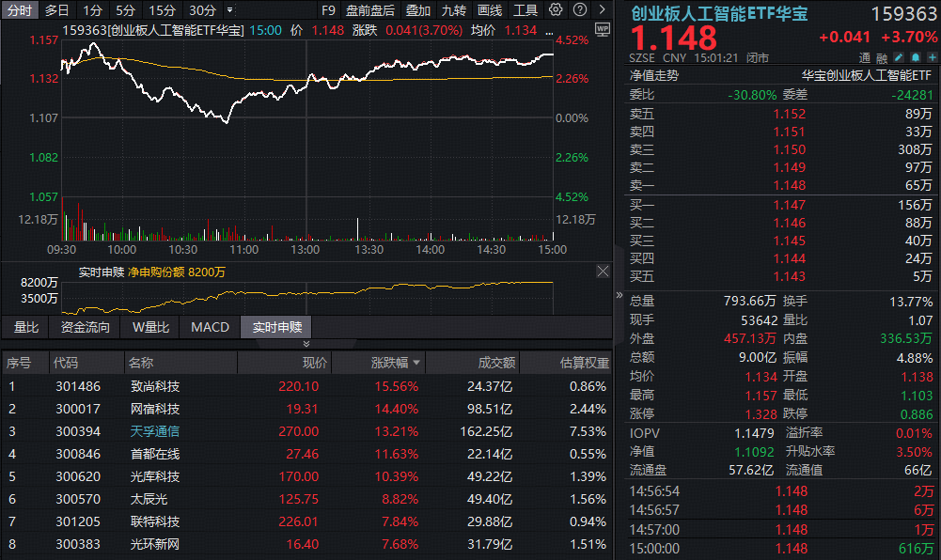Click the 成交额 column header
The width and height of the screenshot is (941, 560).
pyautogui.click(x=496, y=363)
